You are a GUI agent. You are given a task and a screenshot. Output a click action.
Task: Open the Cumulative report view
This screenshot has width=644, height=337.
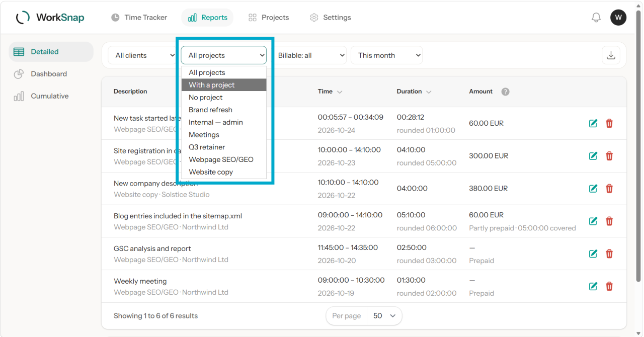point(51,96)
